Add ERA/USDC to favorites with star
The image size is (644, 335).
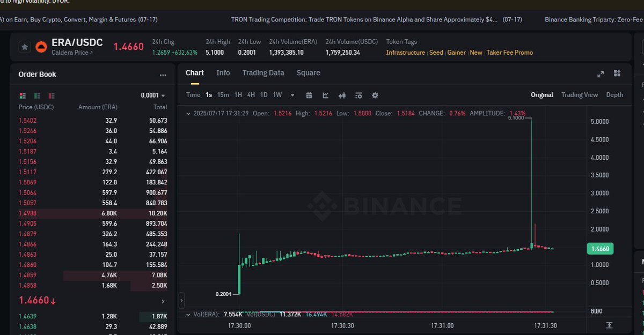[x=25, y=47]
